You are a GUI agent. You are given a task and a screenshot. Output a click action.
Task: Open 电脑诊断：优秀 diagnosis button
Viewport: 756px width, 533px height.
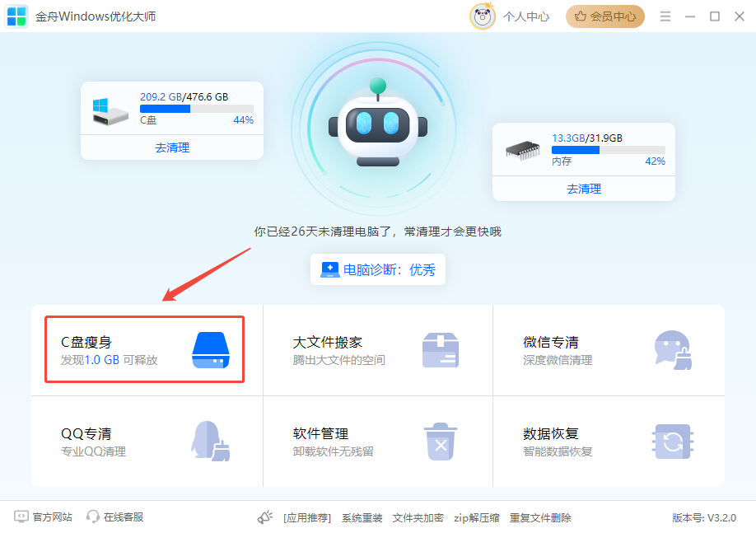378,269
